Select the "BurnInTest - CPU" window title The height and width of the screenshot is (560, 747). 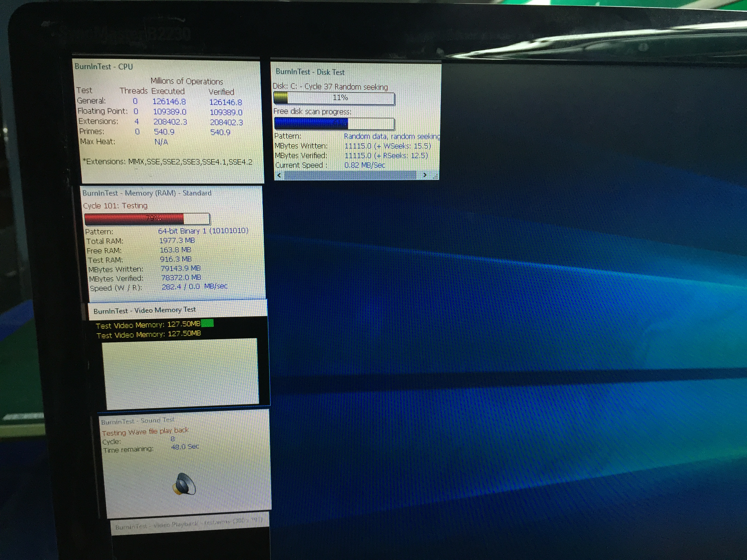click(x=104, y=67)
